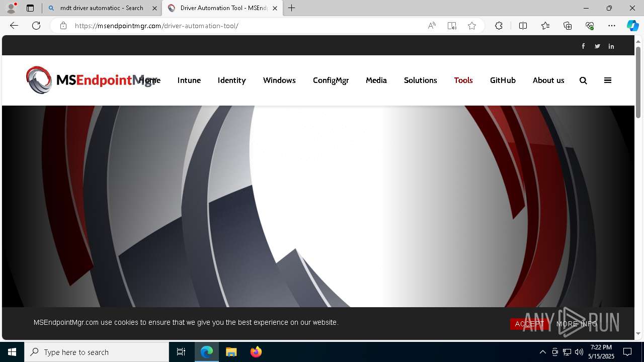This screenshot has width=644, height=362.
Task: Close the mdt driver search tab
Action: click(154, 8)
